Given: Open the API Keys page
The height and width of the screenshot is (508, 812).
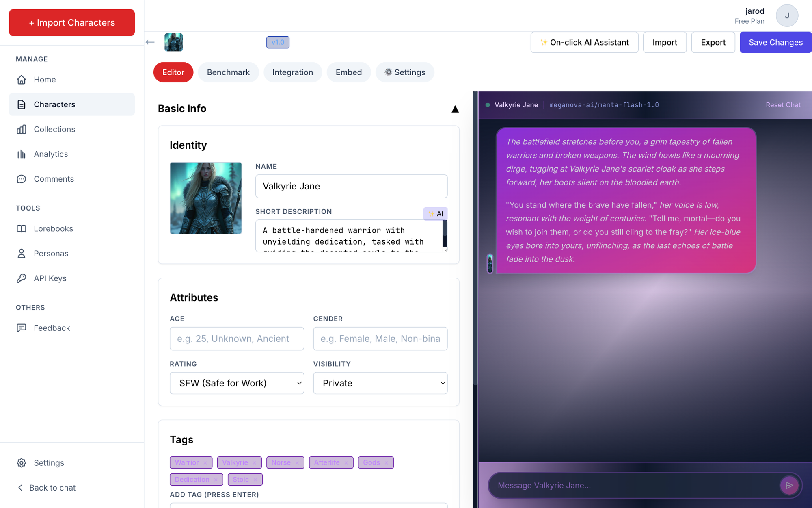Looking at the screenshot, I should point(50,278).
